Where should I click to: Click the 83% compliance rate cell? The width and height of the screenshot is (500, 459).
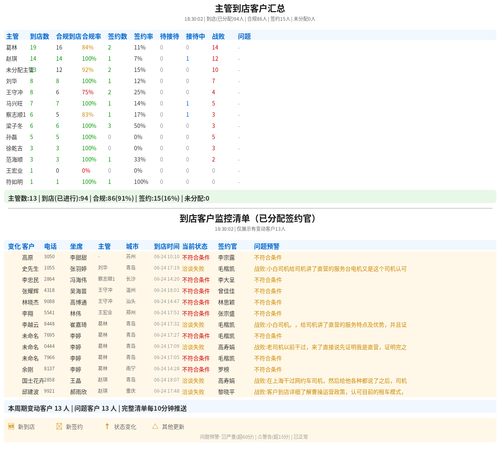pos(88,115)
